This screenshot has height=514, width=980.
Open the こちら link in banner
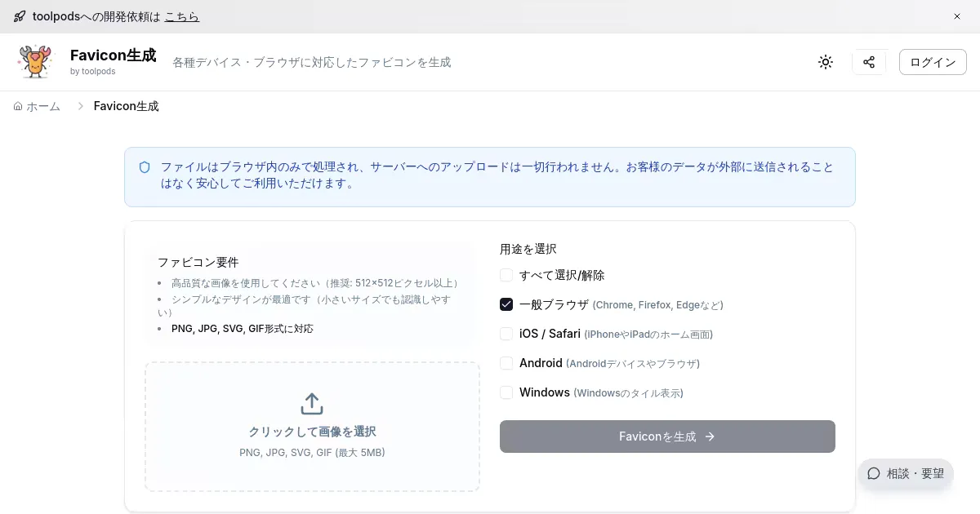click(181, 16)
